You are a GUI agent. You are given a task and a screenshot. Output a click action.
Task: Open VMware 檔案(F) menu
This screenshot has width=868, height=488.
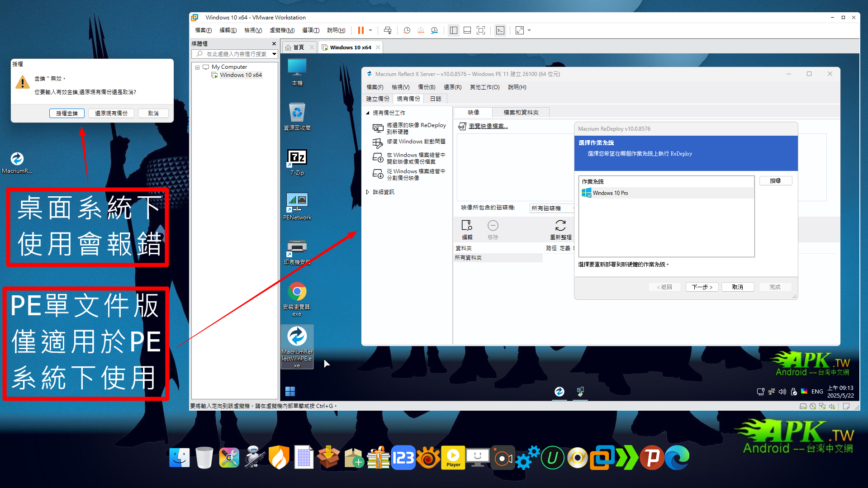click(x=203, y=30)
